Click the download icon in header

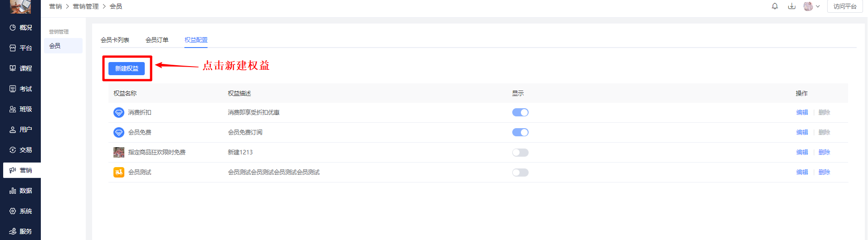pos(792,6)
